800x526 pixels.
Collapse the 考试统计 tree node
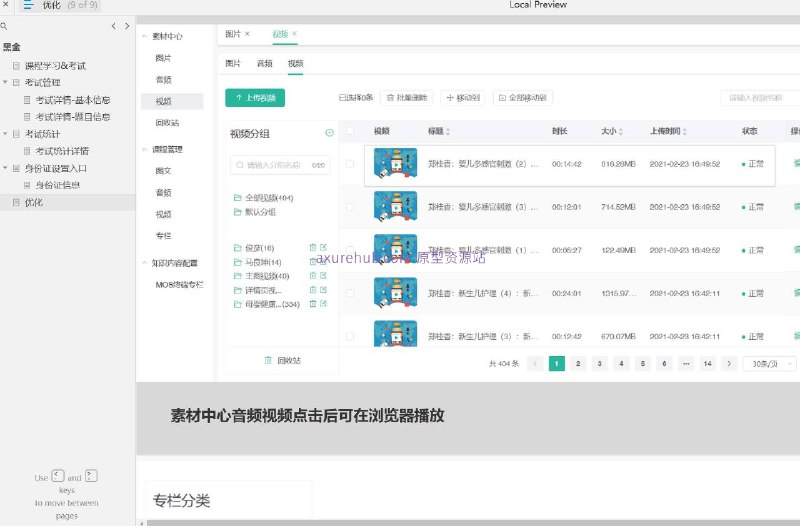(5, 134)
